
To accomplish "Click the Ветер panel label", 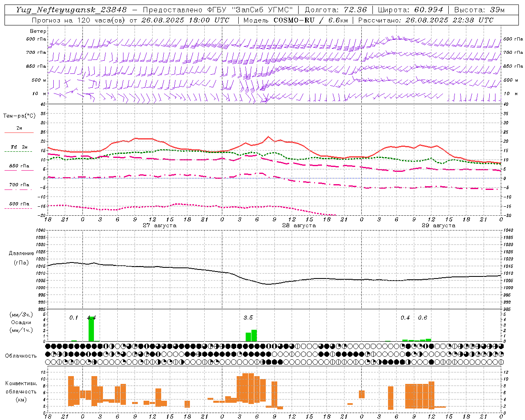I will [38, 31].
